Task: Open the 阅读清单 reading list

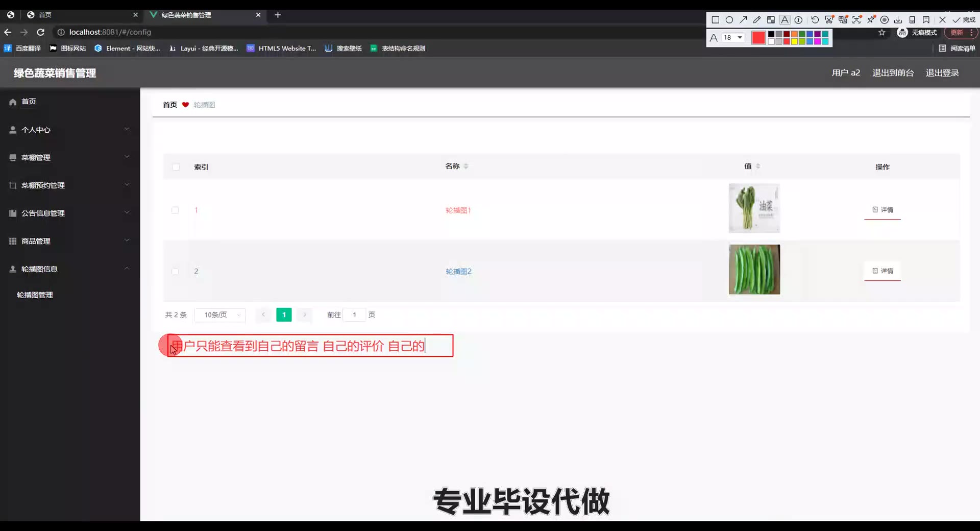Action: pos(957,48)
